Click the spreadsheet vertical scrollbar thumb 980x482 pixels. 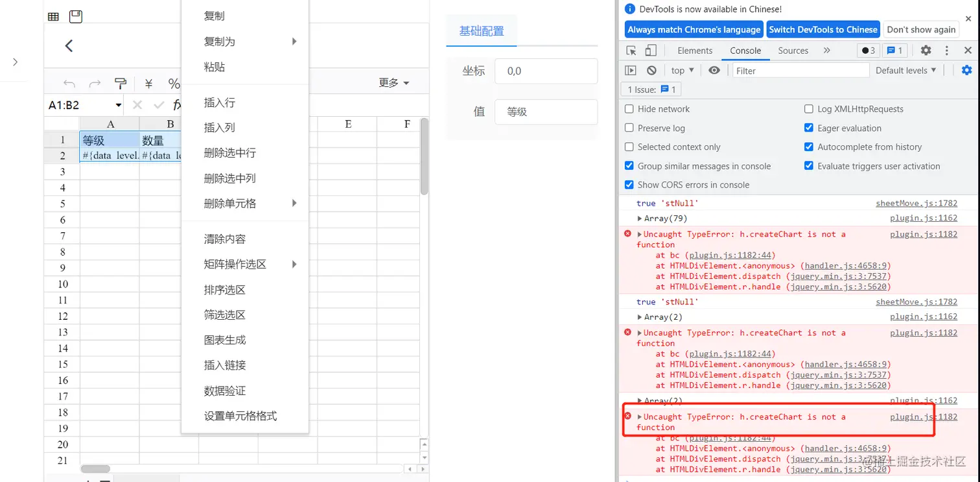click(424, 156)
